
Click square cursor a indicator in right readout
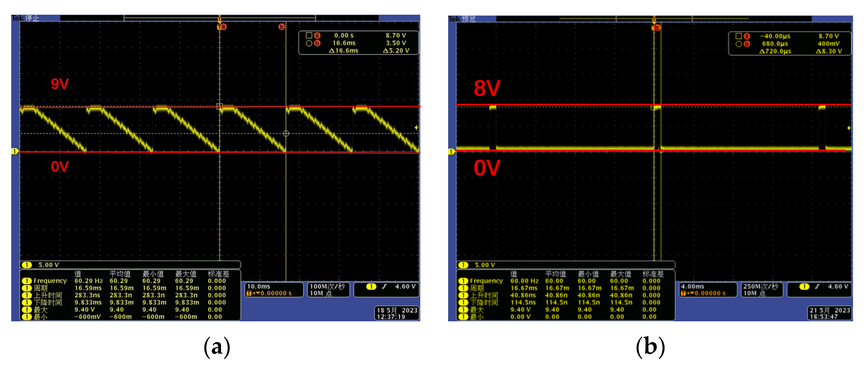pyautogui.click(x=739, y=36)
